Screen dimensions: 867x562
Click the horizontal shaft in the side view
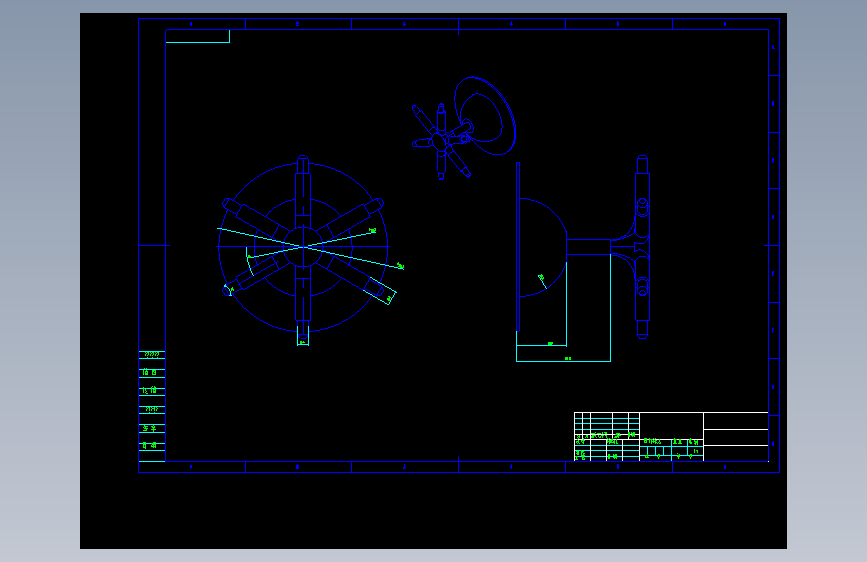pos(589,247)
